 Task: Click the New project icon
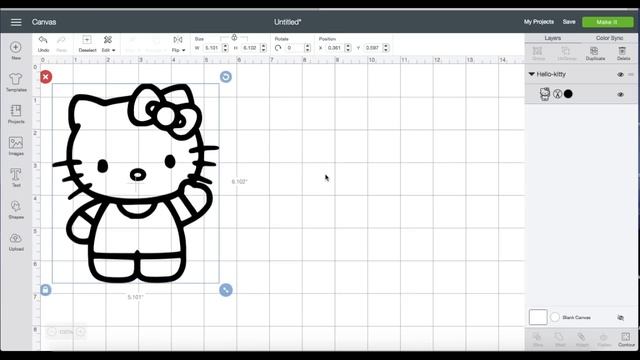tap(16, 47)
